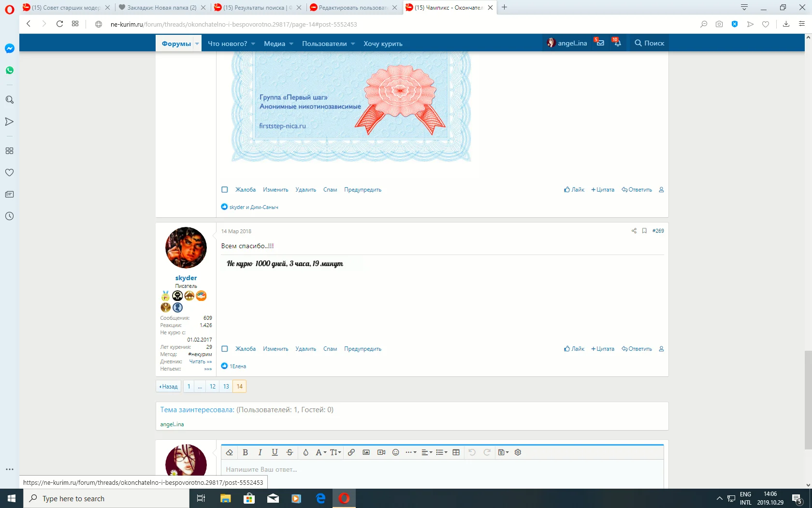
Task: Like the certificate post with Лайк
Action: (x=574, y=190)
